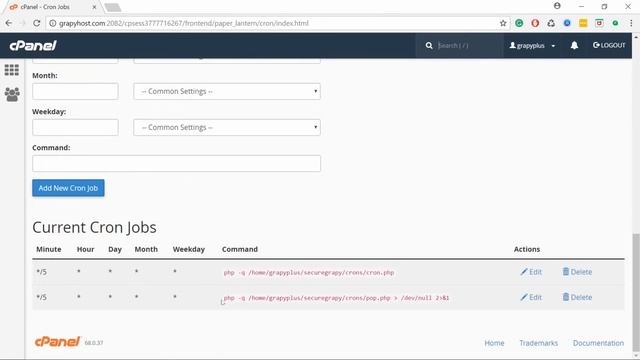Screen dimensions: 640x360
Task: Click cPanel footer logo
Action: 57,342
